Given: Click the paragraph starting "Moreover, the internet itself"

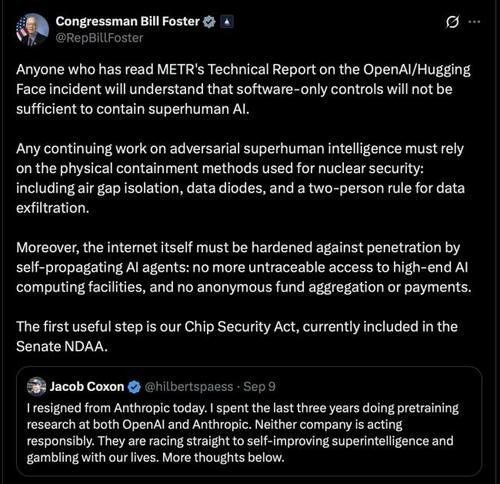Looking at the screenshot, I should 244,267.
